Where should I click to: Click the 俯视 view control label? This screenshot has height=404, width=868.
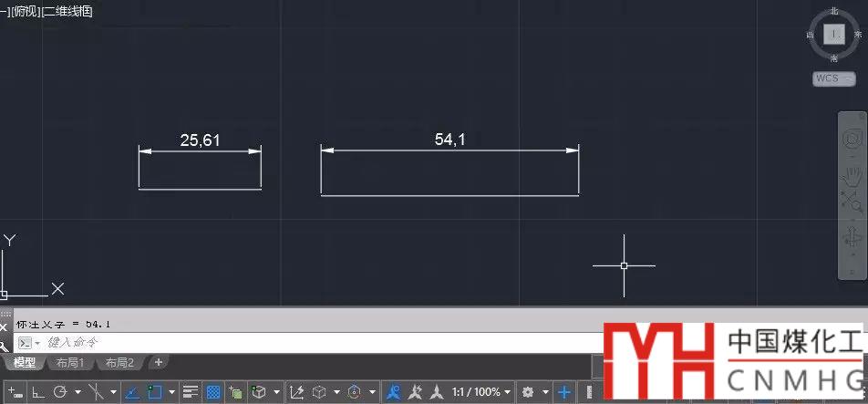point(26,12)
